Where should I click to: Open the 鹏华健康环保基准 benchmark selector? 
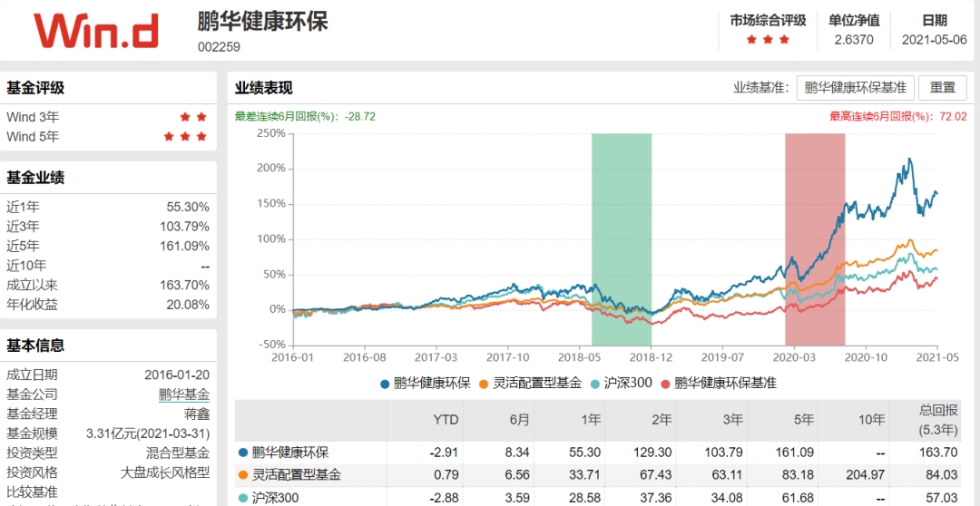[856, 87]
